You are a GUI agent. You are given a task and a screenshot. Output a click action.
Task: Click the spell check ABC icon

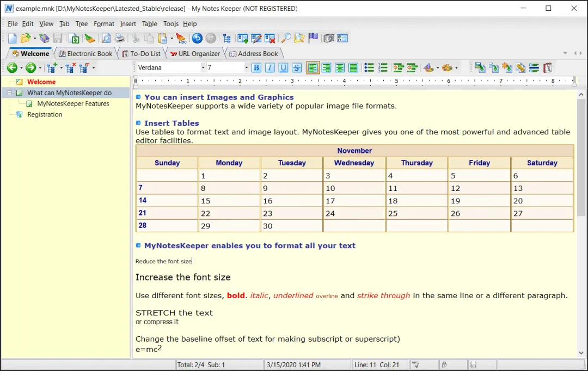pyautogui.click(x=181, y=38)
